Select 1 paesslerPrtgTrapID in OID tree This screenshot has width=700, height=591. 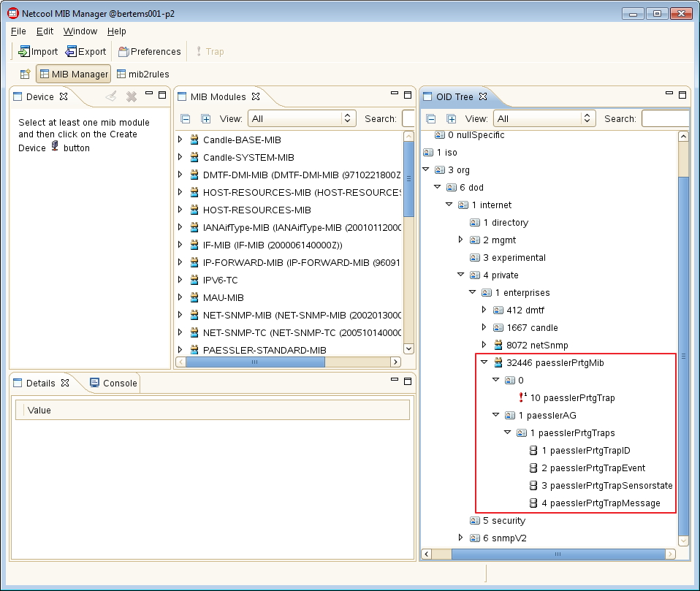pyautogui.click(x=586, y=451)
